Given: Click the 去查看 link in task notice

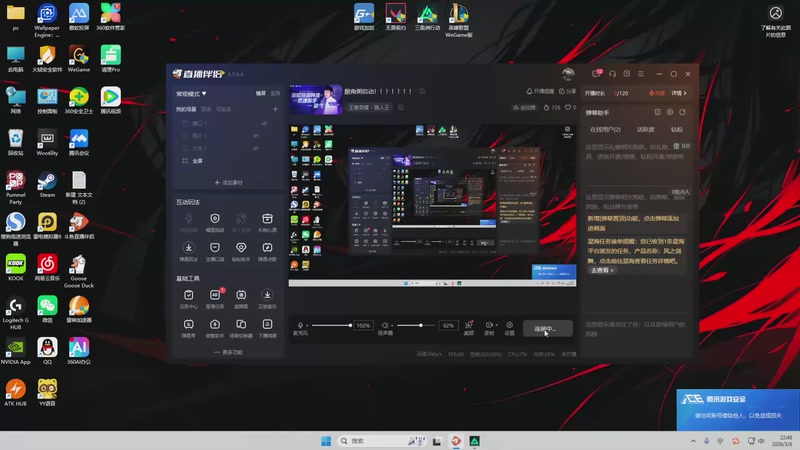Looking at the screenshot, I should 602,270.
